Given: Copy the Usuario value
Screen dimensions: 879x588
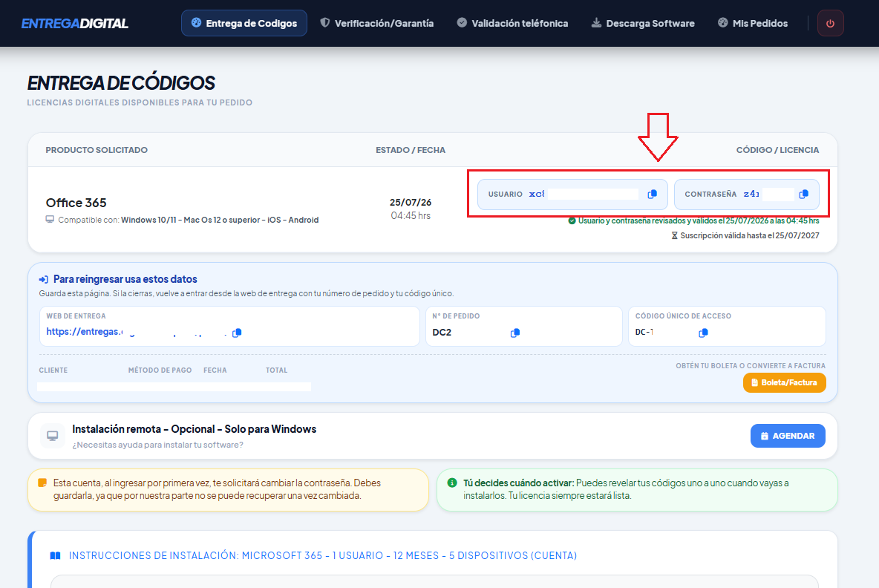Looking at the screenshot, I should coord(652,194).
